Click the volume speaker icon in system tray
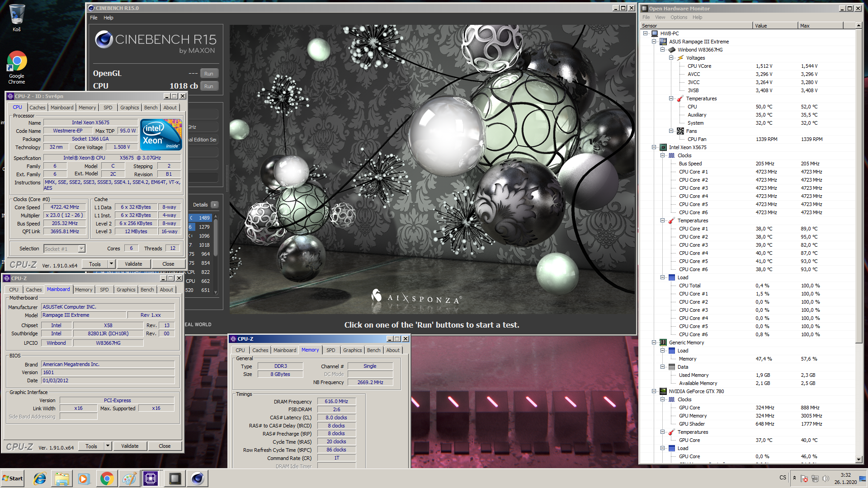This screenshot has height=488, width=868. pos(826,479)
